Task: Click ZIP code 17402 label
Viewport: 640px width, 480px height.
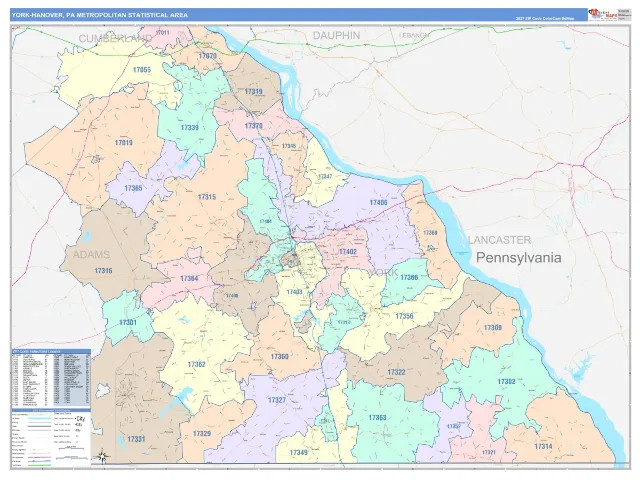Action: [348, 251]
